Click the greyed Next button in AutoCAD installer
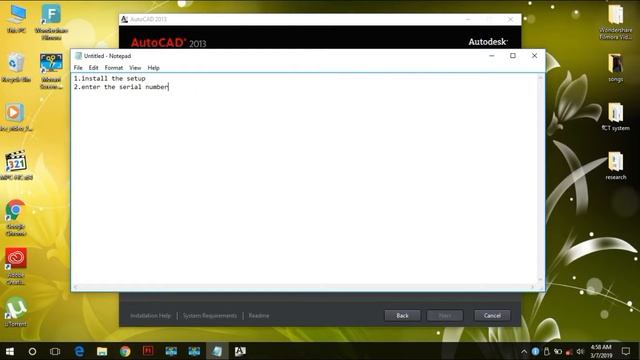Viewport: 640px width, 360px height. pyautogui.click(x=445, y=316)
